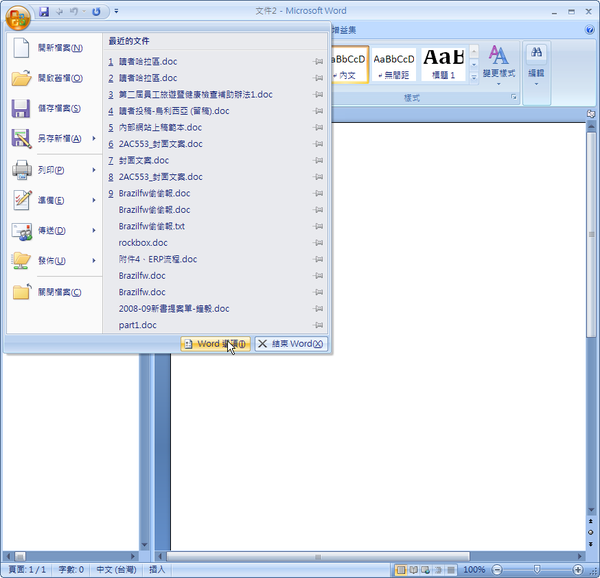
Task: Click the Save icon in Quick Access toolbar
Action: pyautogui.click(x=44, y=11)
